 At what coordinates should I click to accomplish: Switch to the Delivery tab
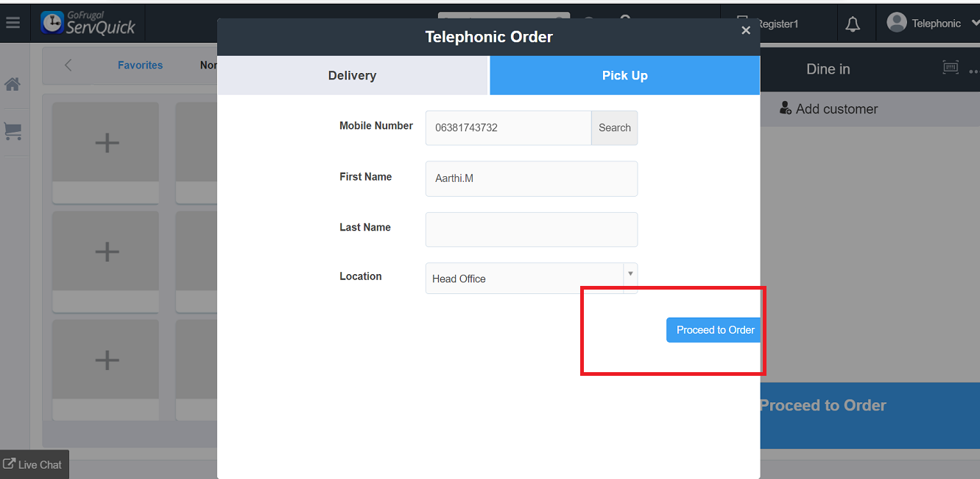352,76
